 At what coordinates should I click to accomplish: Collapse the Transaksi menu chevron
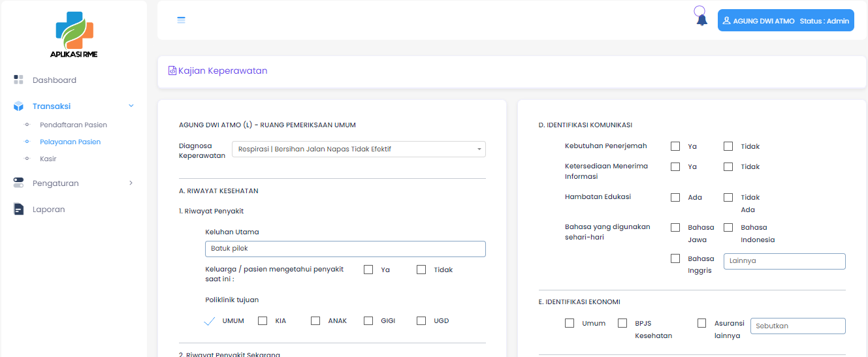coord(131,106)
